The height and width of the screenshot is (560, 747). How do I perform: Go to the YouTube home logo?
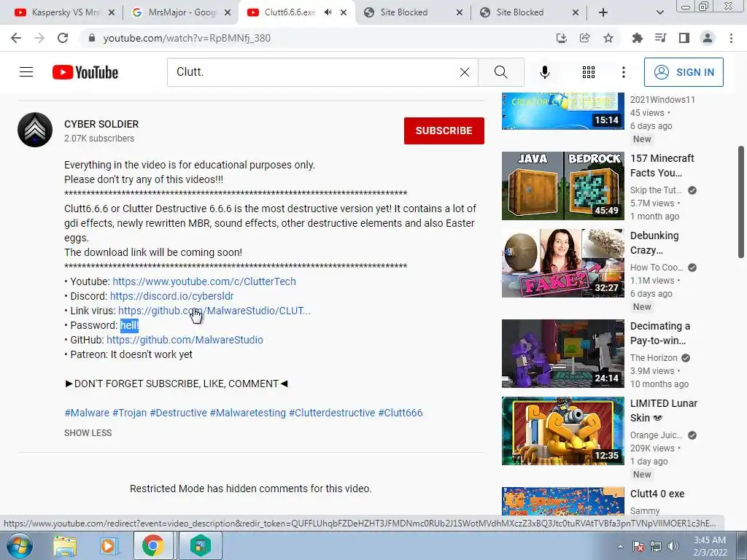point(85,72)
